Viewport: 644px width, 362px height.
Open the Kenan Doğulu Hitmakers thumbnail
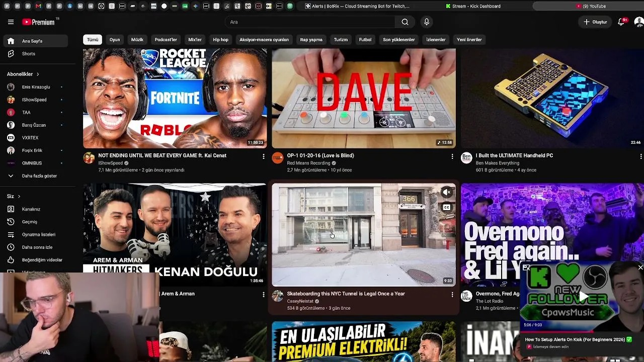coord(175,235)
